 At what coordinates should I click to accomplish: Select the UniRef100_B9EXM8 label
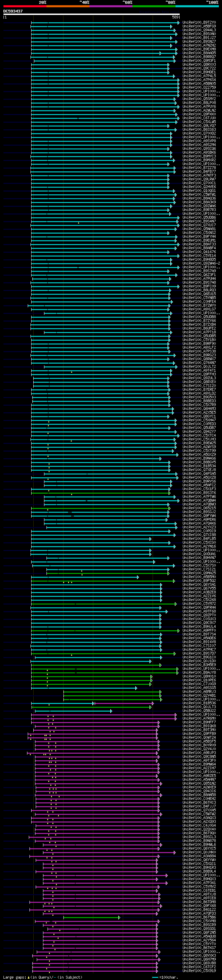point(199,49)
